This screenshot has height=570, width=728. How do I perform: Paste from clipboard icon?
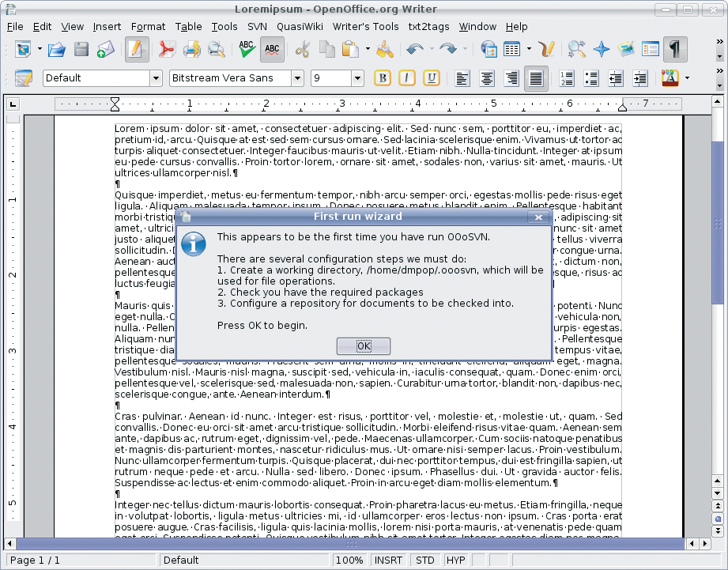pos(350,49)
